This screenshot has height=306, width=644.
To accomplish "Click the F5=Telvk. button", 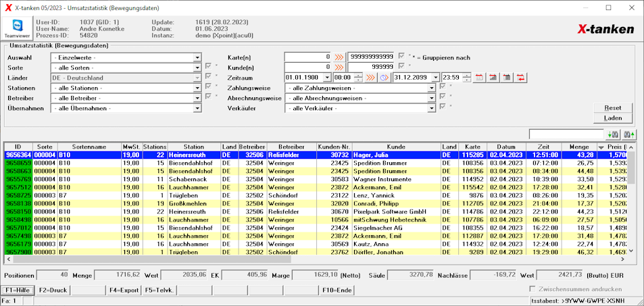I will pyautogui.click(x=159, y=290).
